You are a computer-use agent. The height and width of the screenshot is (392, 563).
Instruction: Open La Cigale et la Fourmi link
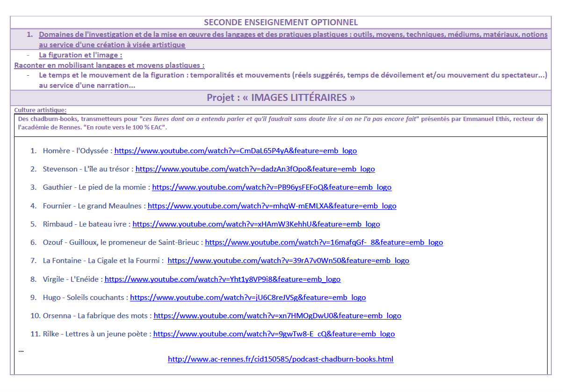(x=288, y=261)
